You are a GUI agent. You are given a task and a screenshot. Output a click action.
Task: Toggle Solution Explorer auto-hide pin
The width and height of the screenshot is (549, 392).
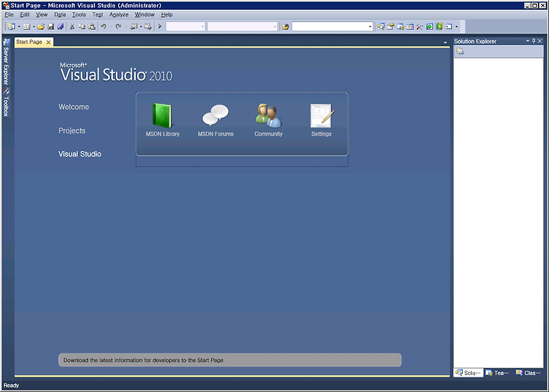click(x=534, y=41)
